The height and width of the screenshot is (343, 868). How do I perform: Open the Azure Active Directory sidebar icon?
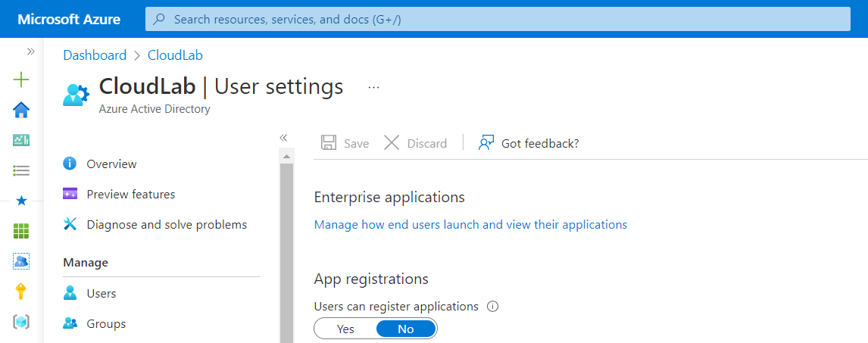pyautogui.click(x=21, y=260)
